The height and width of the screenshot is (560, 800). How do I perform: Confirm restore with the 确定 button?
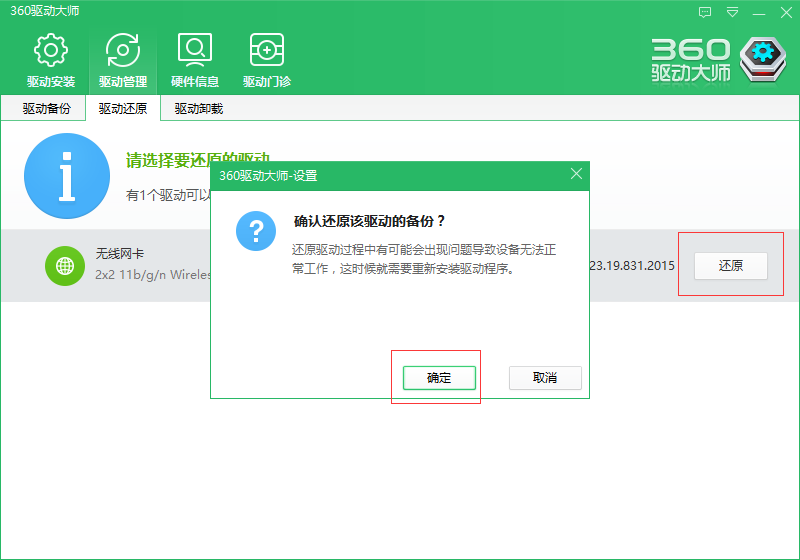coord(439,378)
